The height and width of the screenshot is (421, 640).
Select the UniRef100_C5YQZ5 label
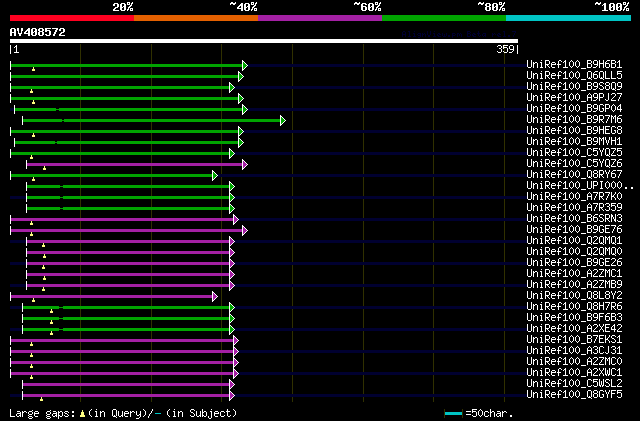tap(574, 152)
